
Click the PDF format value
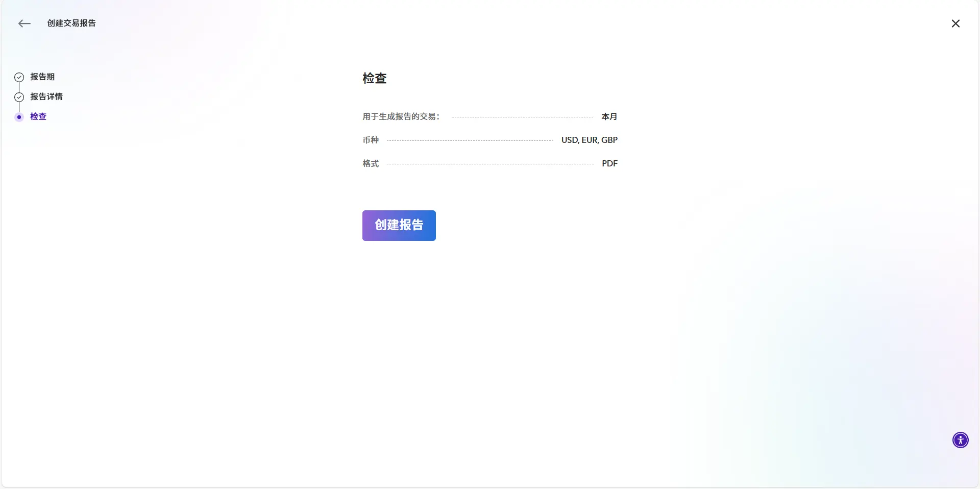pos(609,163)
